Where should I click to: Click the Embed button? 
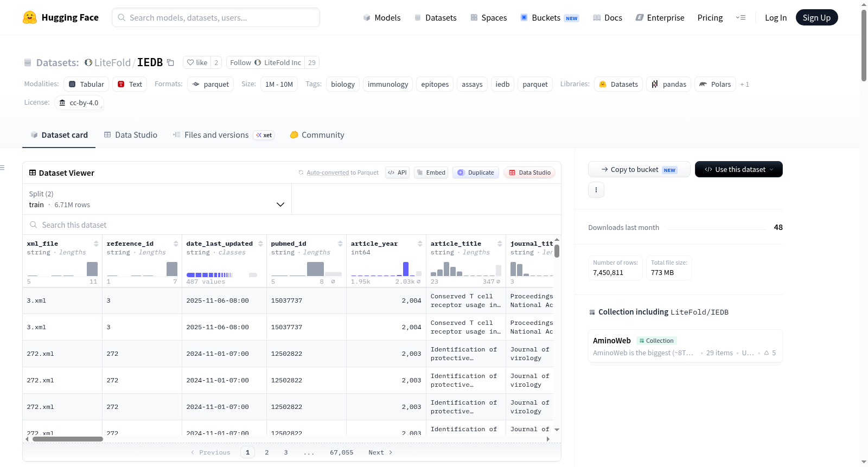431,172
